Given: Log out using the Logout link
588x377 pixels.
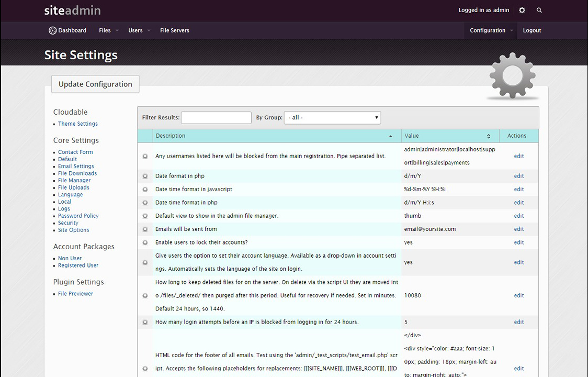Looking at the screenshot, I should tap(532, 30).
